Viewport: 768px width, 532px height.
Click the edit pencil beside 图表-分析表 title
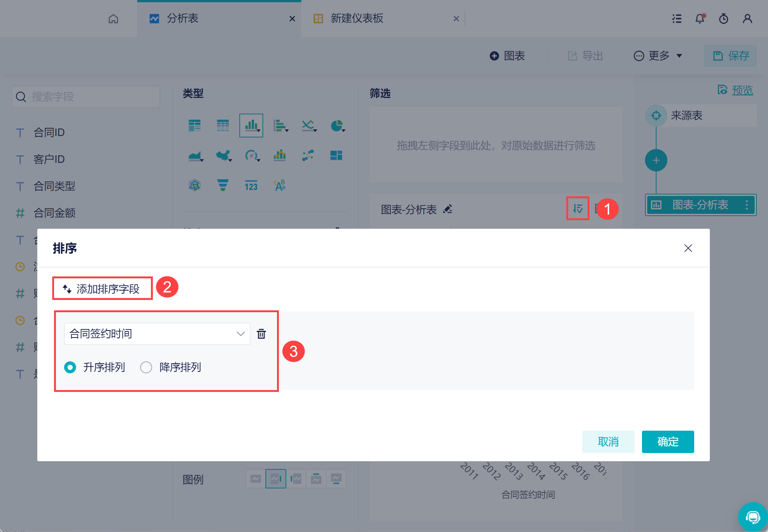448,209
